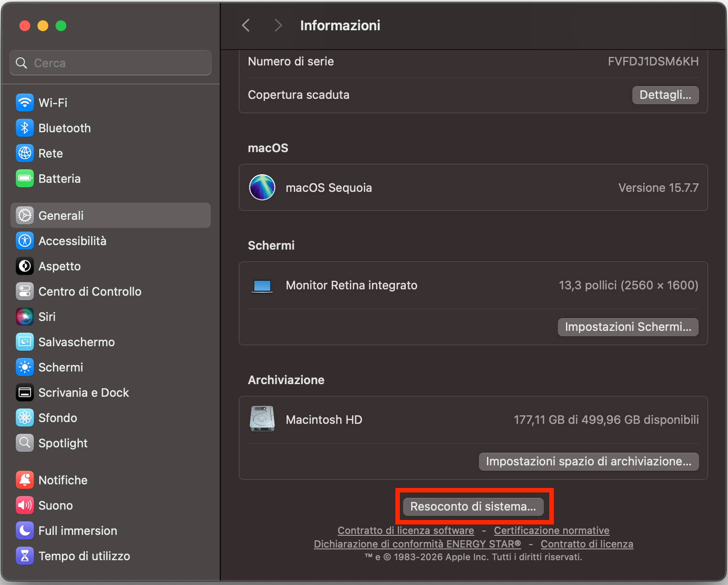Open Scrivania e Dock icon

[x=25, y=392]
